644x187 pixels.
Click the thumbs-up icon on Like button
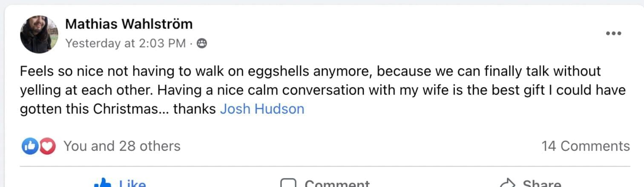coord(102,184)
